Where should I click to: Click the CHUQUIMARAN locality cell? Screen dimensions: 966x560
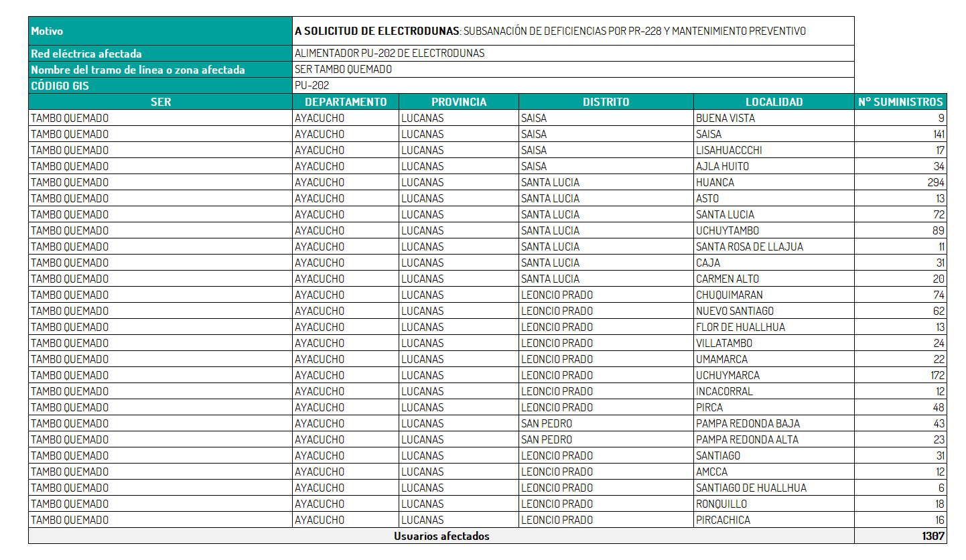pyautogui.click(x=774, y=295)
